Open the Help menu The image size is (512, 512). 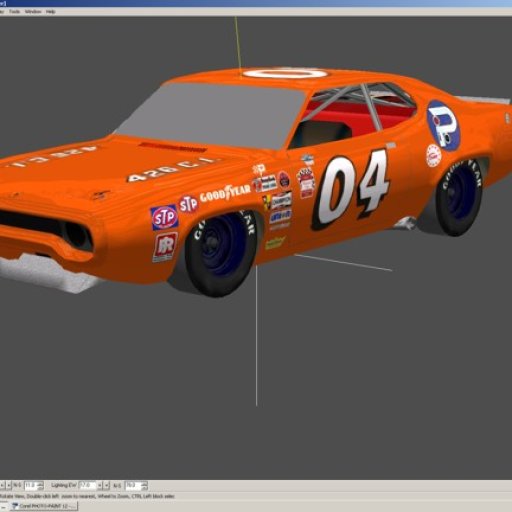coord(51,12)
